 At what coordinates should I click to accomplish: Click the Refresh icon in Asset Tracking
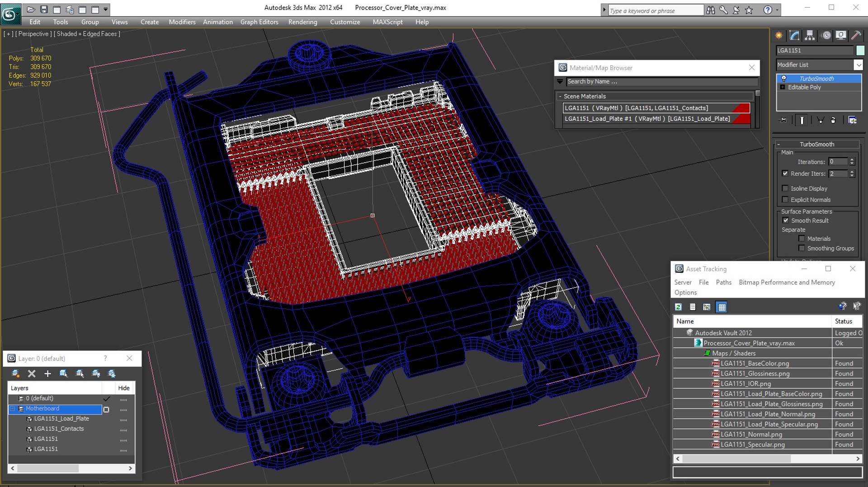678,307
